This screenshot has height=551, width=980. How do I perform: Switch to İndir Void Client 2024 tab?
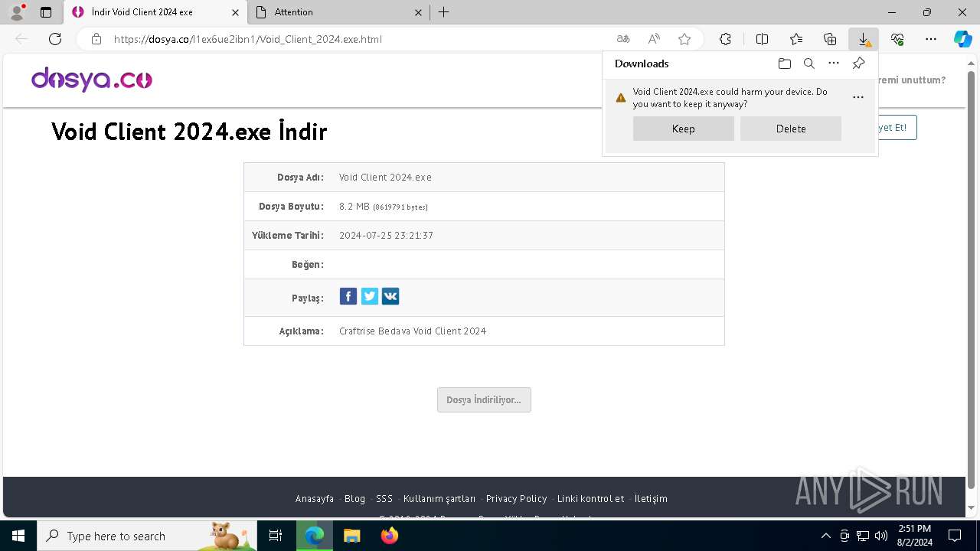pos(156,12)
